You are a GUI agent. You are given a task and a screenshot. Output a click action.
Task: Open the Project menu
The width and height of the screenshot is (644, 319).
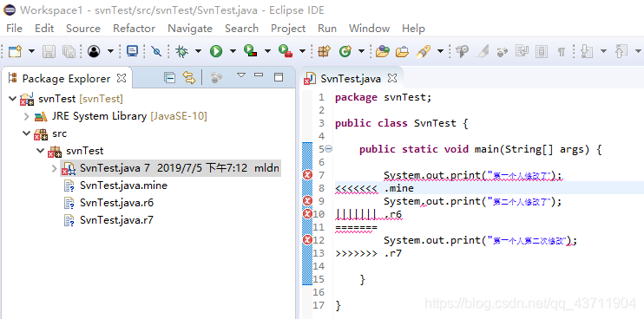(288, 29)
